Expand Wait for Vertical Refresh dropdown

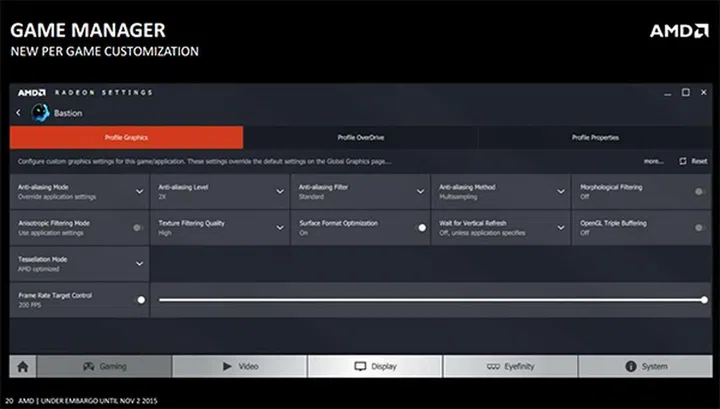(561, 228)
